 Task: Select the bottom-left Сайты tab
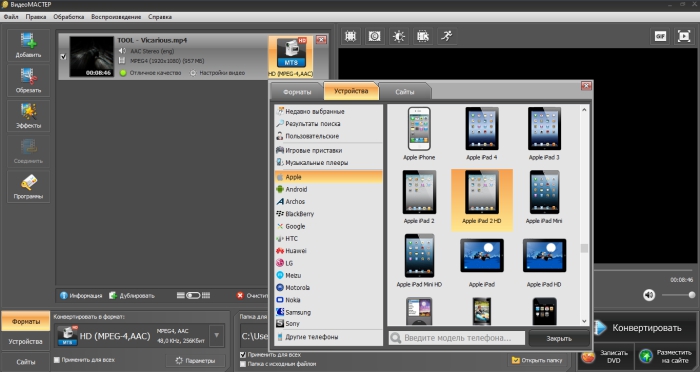click(25, 362)
